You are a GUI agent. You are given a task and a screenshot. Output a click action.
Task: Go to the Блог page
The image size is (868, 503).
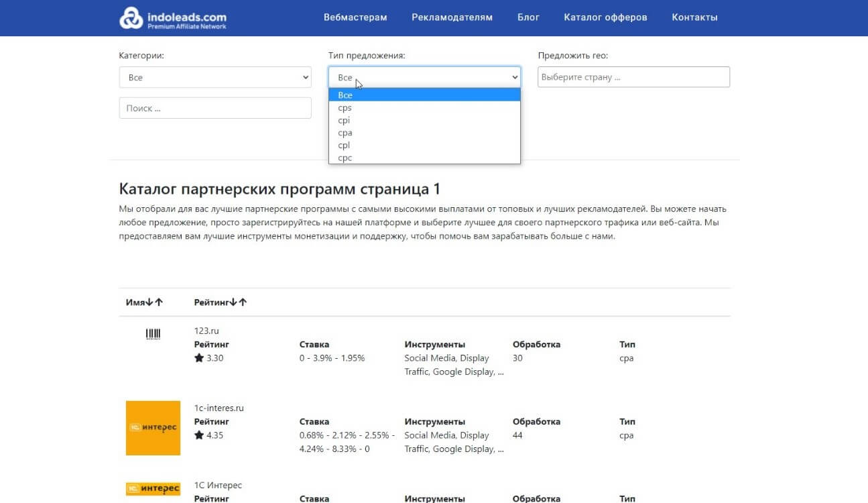pyautogui.click(x=529, y=17)
